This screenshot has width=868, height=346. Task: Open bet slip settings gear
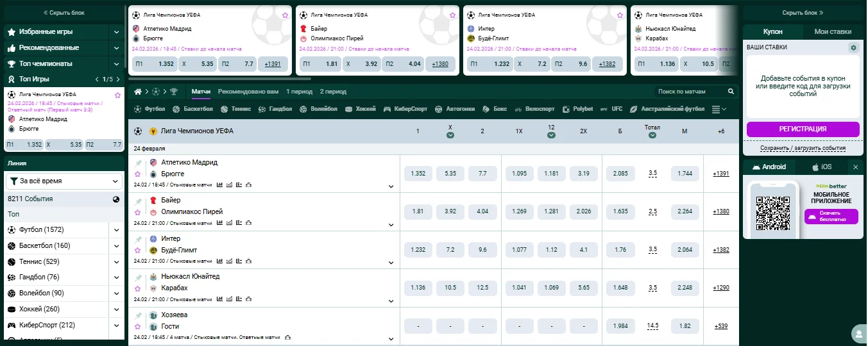pos(853,47)
